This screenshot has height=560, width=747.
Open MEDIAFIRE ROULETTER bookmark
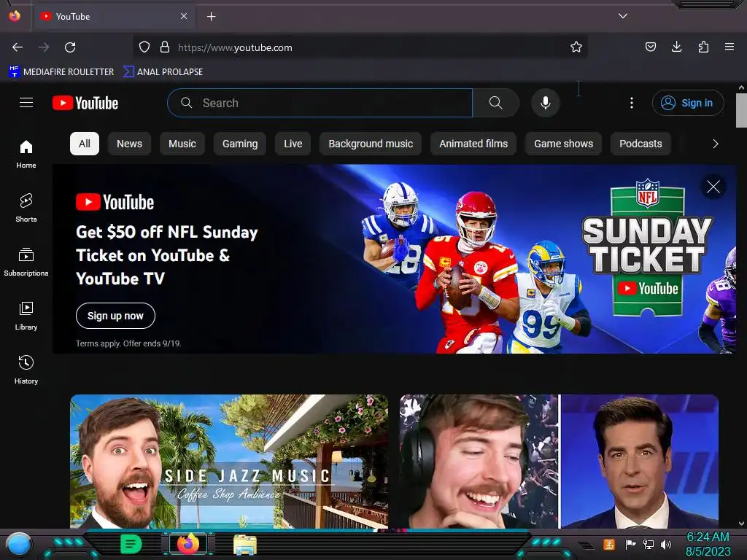pyautogui.click(x=61, y=72)
